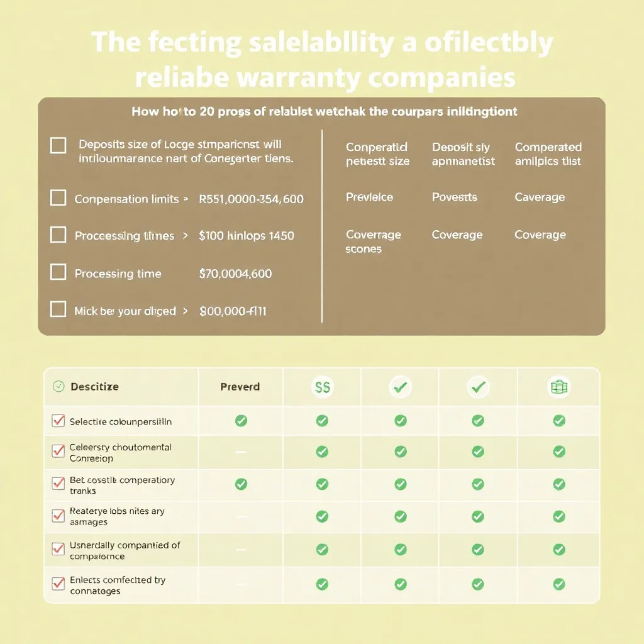Select the Preverd column header

[x=240, y=387]
